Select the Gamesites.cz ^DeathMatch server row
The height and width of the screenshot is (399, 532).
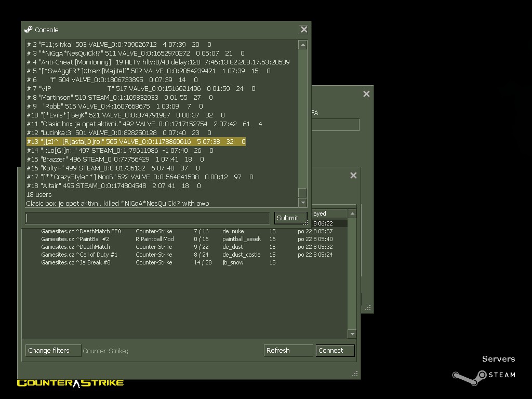click(184, 247)
